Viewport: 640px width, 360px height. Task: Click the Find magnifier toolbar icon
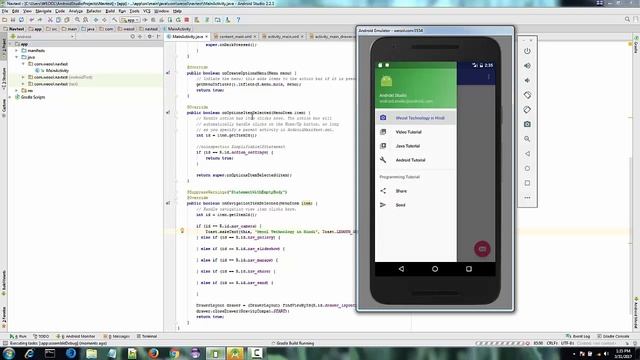77,20
